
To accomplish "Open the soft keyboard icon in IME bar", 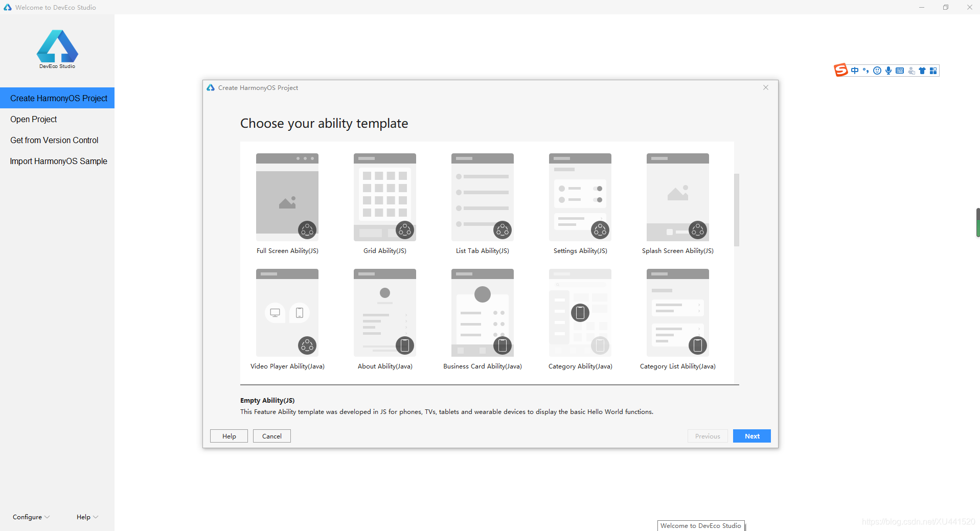I will (x=900, y=71).
